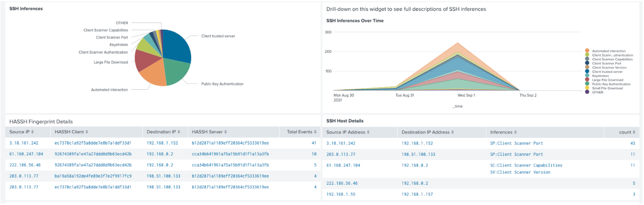The height and width of the screenshot is (205, 644).
Task: Sort SSH Host Details by count column
Action: (627, 132)
